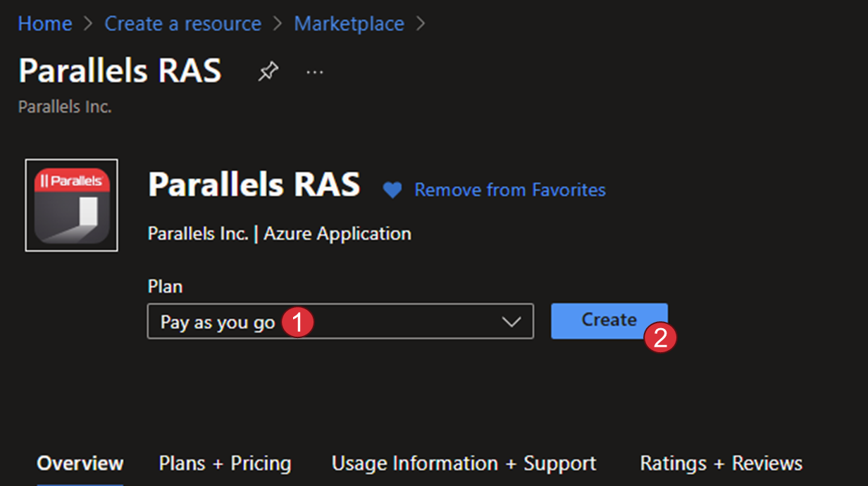Expand the Plan dropdown chevron arrow
This screenshot has width=868, height=486.
(x=511, y=322)
